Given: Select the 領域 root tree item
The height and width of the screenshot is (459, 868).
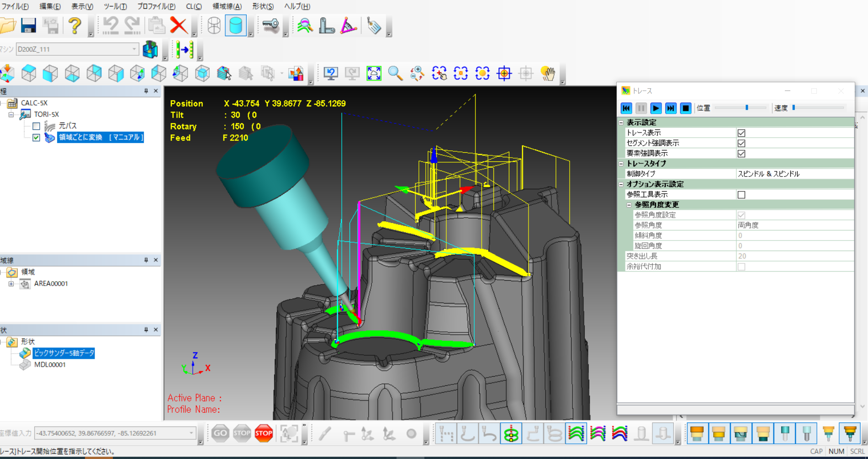Looking at the screenshot, I should pos(28,272).
